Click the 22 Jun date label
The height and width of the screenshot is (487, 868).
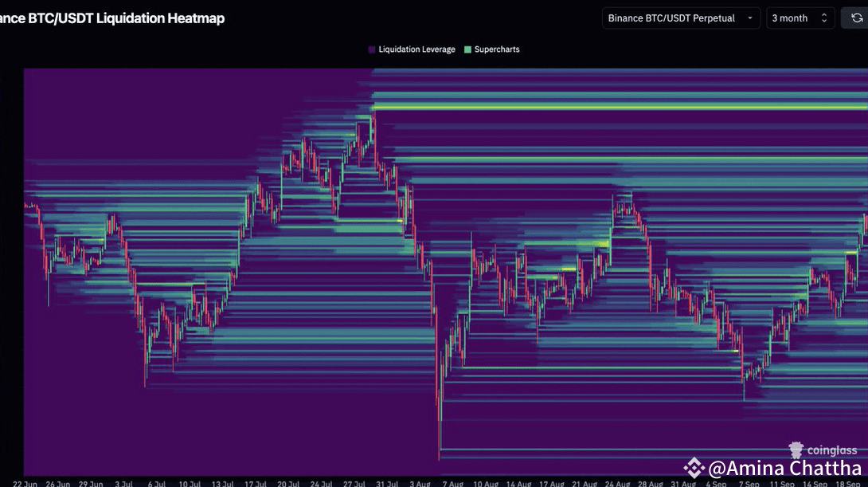point(25,484)
